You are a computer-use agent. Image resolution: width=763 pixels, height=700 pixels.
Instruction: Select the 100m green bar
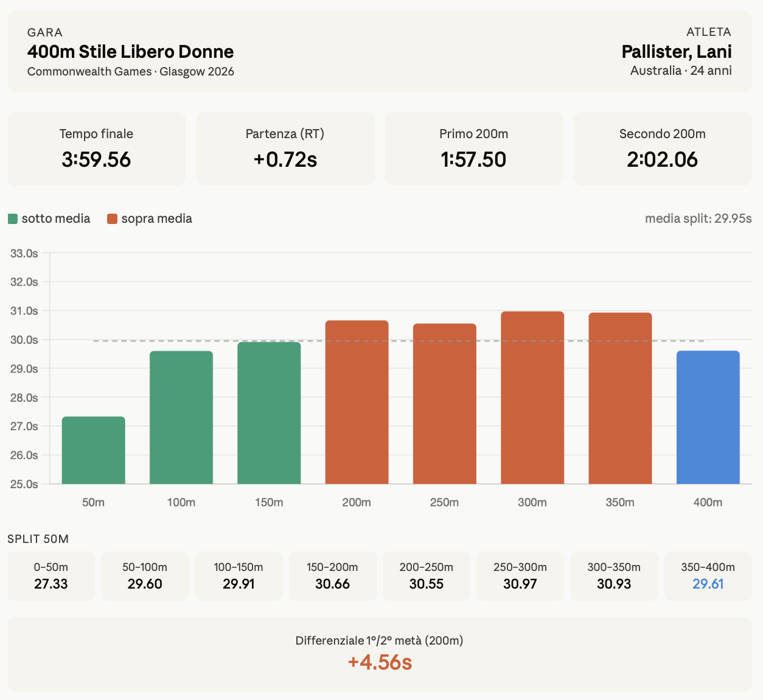click(181, 418)
